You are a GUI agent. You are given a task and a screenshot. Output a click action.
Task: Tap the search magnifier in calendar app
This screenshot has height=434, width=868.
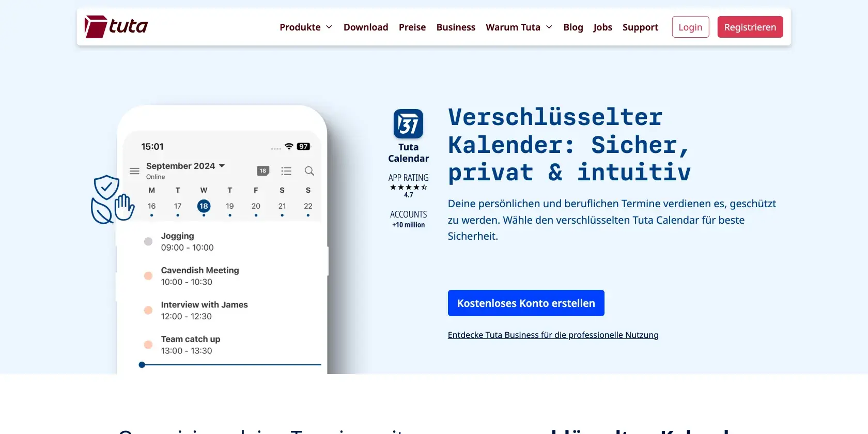click(309, 171)
